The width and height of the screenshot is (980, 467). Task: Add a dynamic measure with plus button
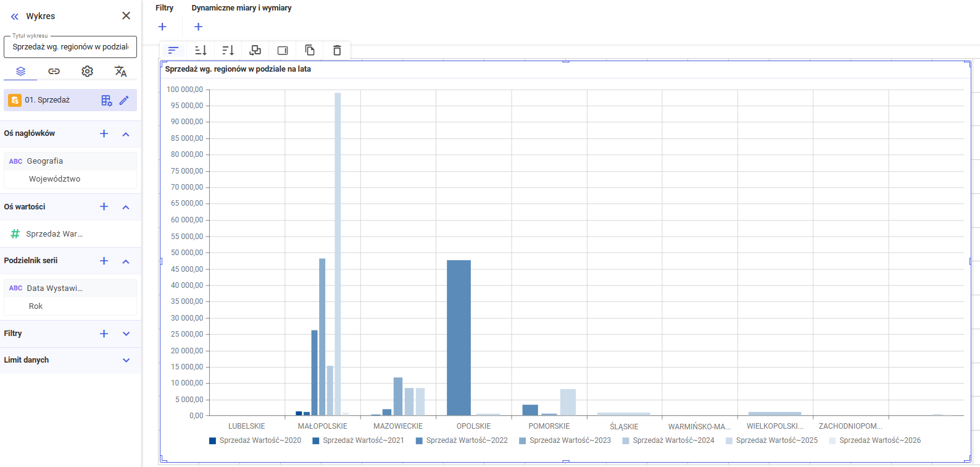point(198,27)
